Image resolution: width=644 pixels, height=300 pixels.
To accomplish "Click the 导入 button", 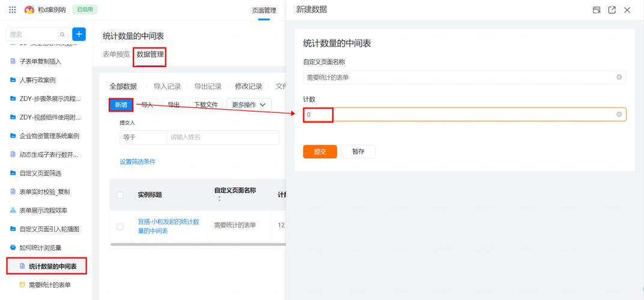I will (x=147, y=105).
